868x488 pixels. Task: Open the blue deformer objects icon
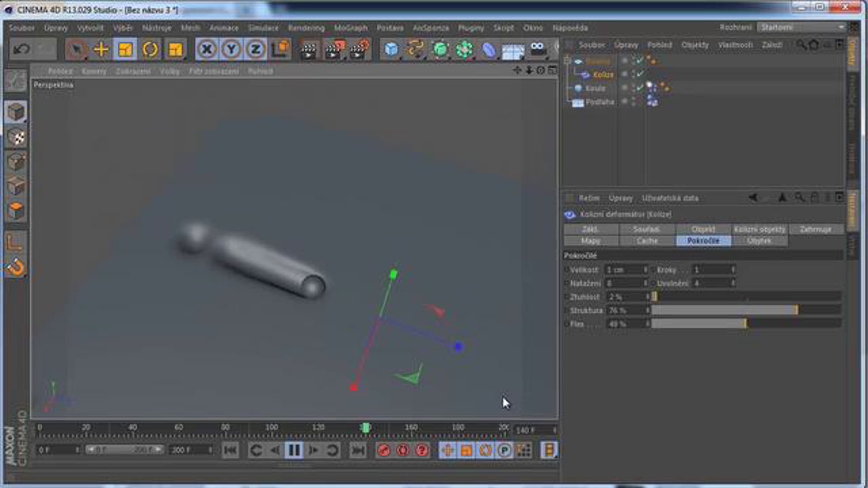click(x=489, y=49)
